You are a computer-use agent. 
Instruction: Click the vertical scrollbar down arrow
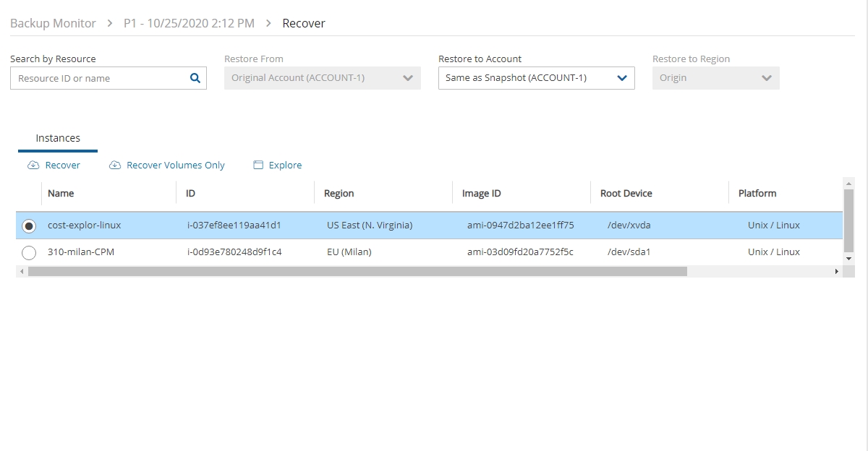pos(849,258)
